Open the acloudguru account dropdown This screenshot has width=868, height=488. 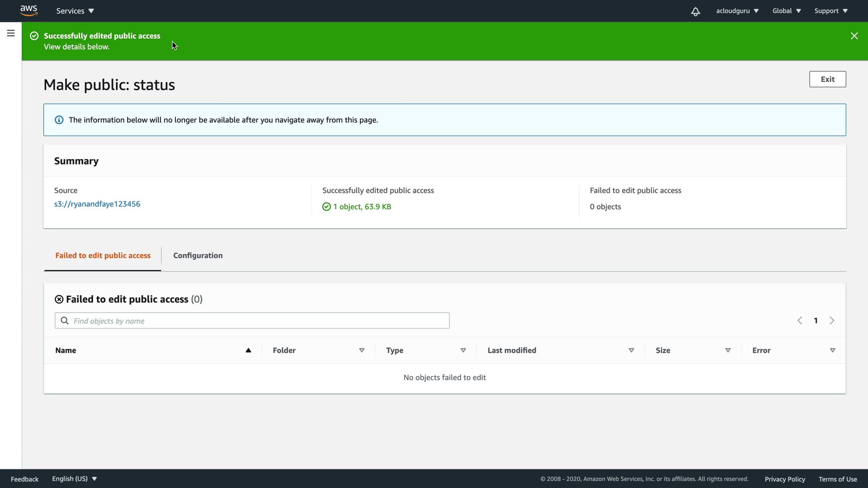point(737,11)
